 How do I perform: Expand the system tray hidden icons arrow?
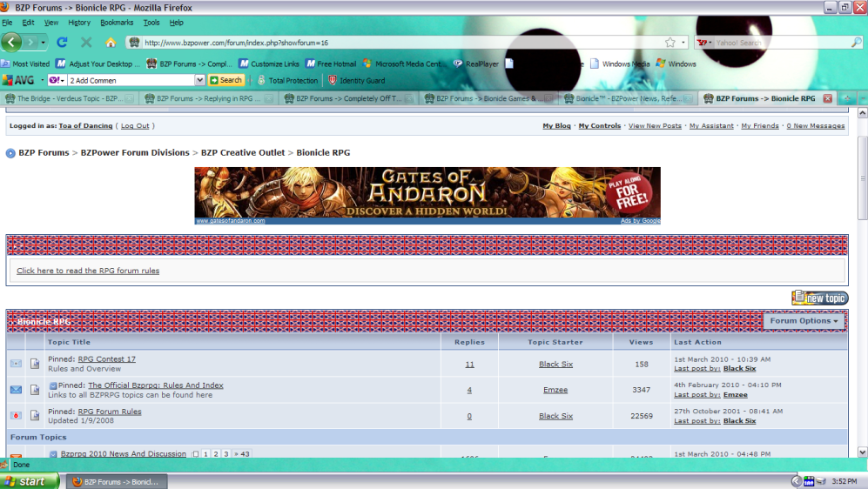click(796, 482)
